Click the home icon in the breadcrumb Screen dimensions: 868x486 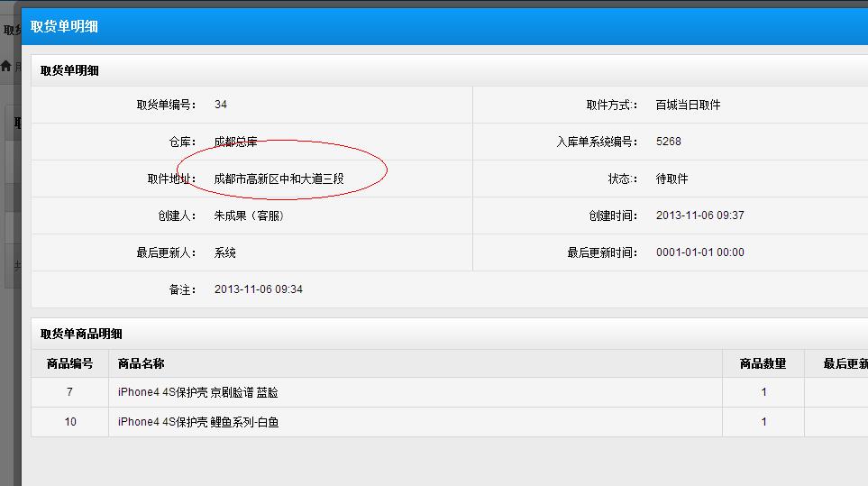6,66
